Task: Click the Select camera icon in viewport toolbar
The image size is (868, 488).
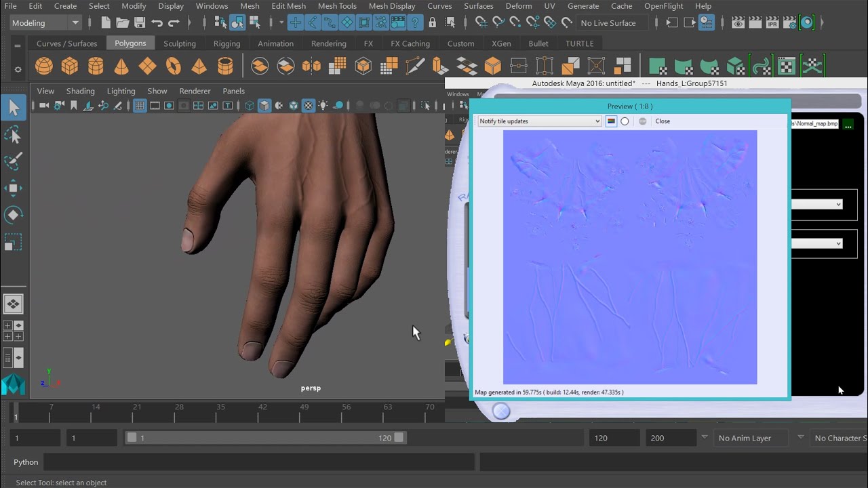Action: tap(44, 105)
